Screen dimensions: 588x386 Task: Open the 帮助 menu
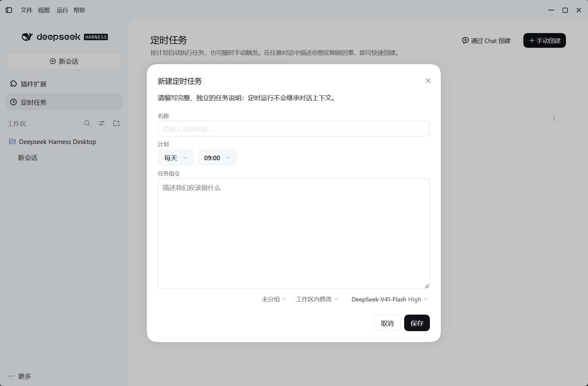tap(79, 10)
